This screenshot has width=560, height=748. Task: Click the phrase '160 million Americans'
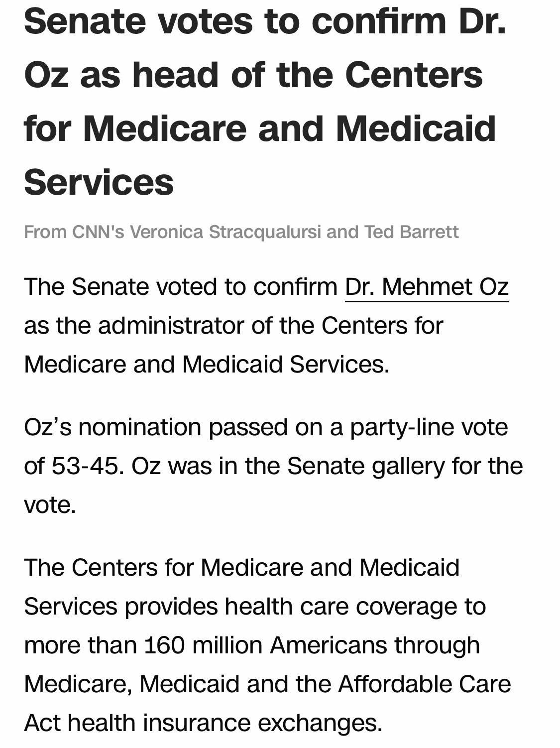pyautogui.click(x=265, y=645)
